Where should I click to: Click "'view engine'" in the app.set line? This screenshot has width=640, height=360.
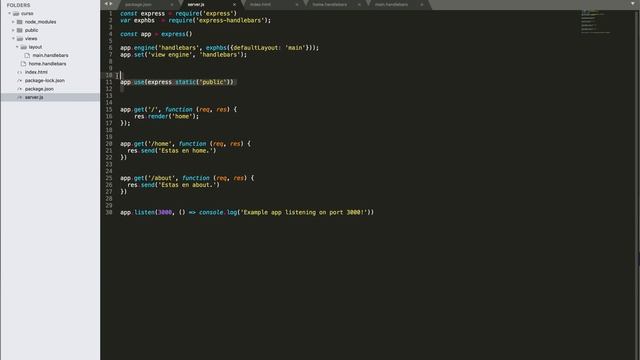[x=169, y=55]
